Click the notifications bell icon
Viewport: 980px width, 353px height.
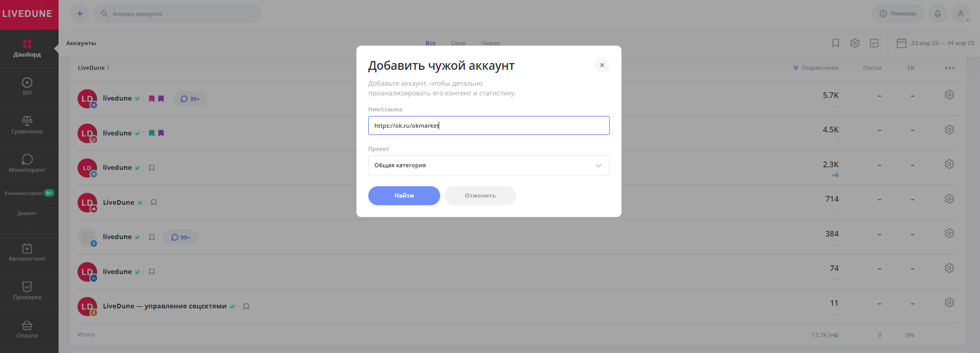pyautogui.click(x=937, y=14)
